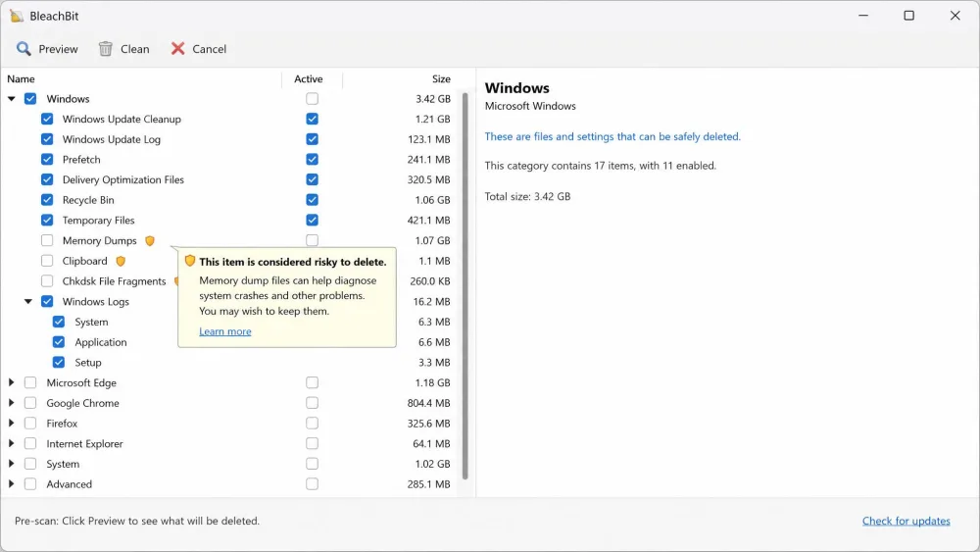Viewport: 980px width, 552px height.
Task: Click the red Cancel X icon
Action: (178, 49)
